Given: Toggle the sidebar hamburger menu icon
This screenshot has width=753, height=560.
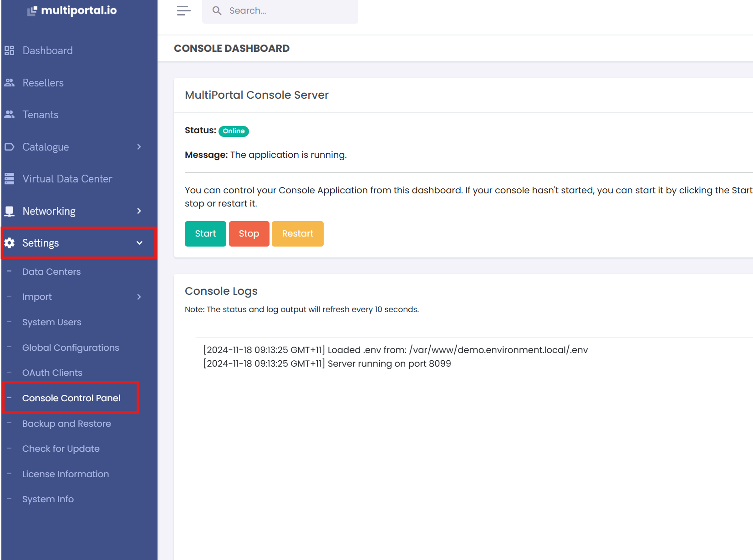Looking at the screenshot, I should (183, 10).
